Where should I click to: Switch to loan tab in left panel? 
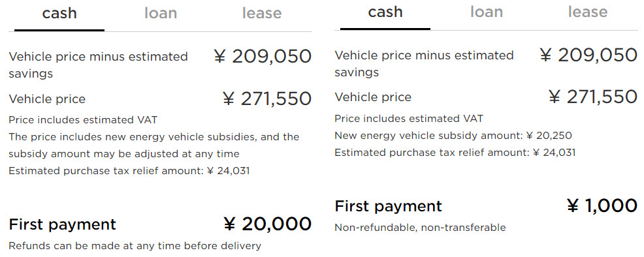click(161, 14)
